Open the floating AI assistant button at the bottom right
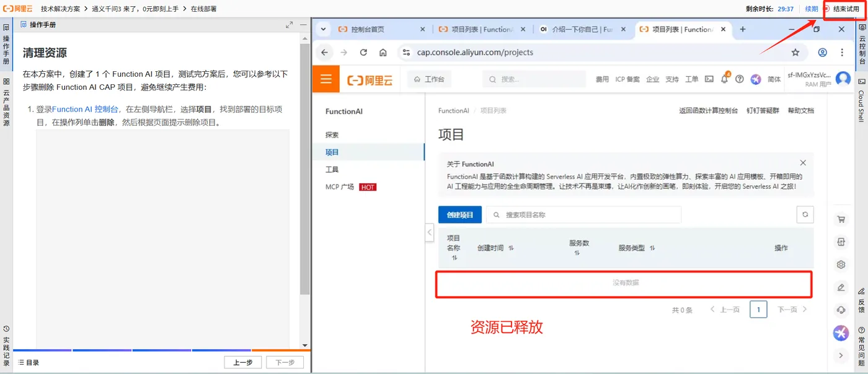868x374 pixels. tap(841, 333)
